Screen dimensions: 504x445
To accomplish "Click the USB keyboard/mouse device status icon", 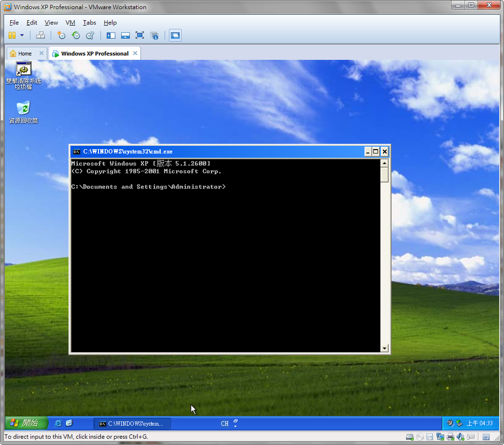I will point(471,437).
